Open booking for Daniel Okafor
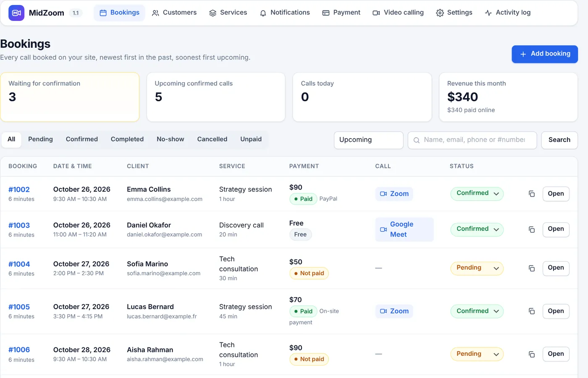 [x=556, y=229]
